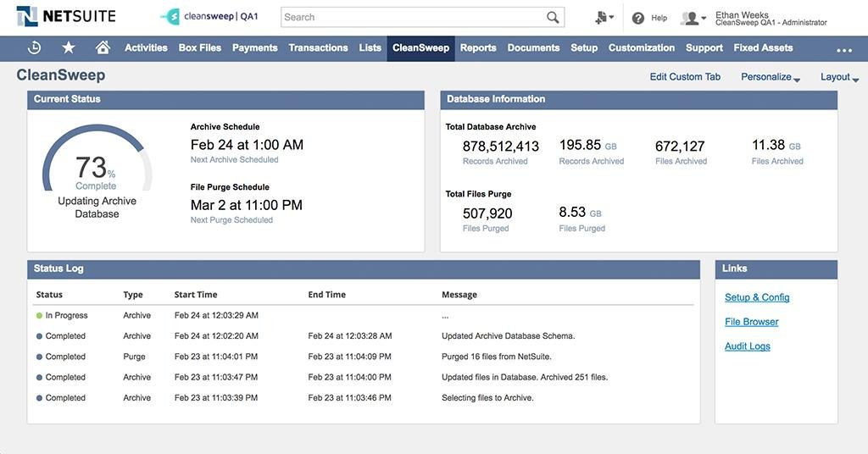Click the End Time column header
Viewport: 868px width, 454px height.
326,295
